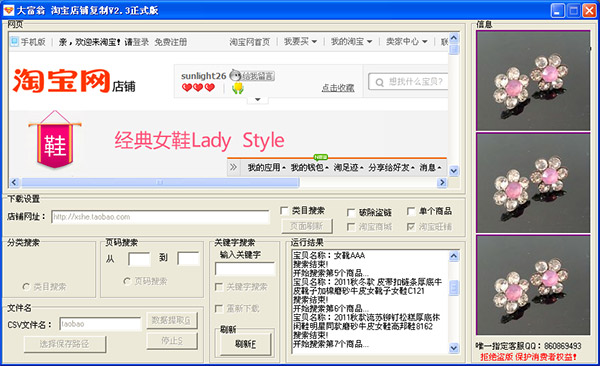Click the mobile version phone icon
600x366 pixels.
[x=14, y=41]
